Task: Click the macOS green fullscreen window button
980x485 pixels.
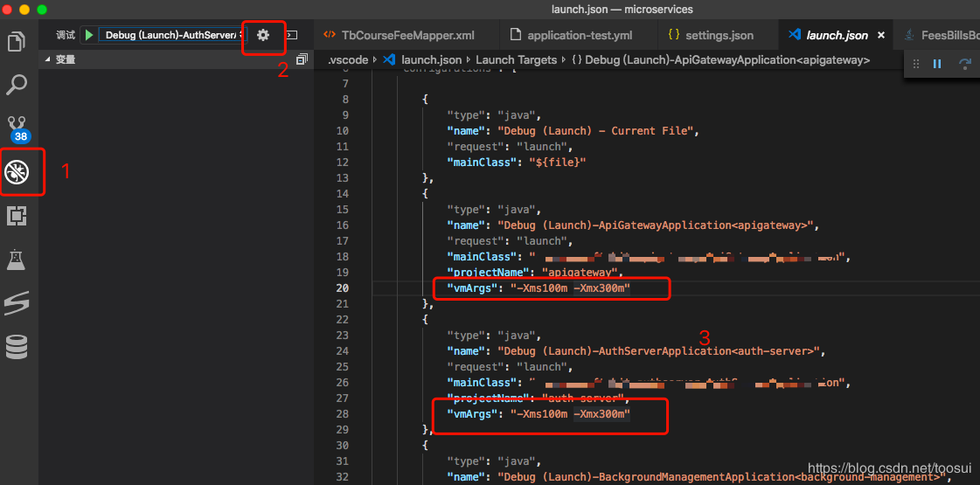Action: 42,10
